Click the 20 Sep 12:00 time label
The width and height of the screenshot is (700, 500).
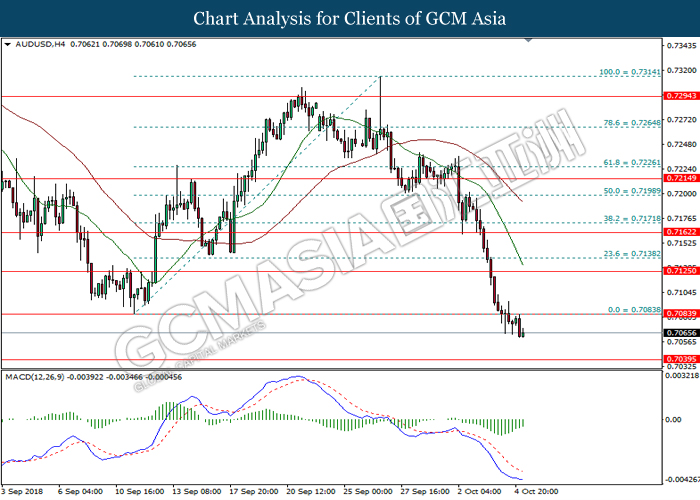coord(311,491)
